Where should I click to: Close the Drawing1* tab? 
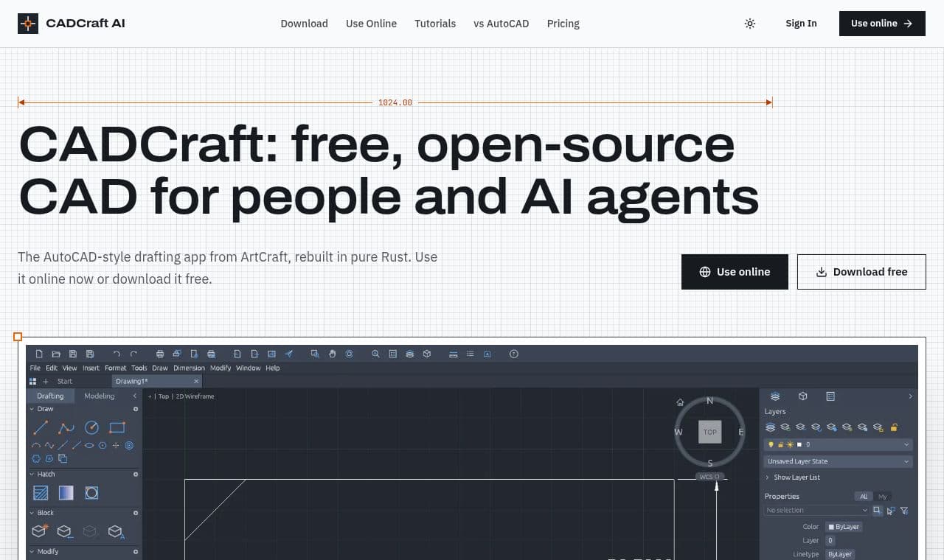(196, 382)
